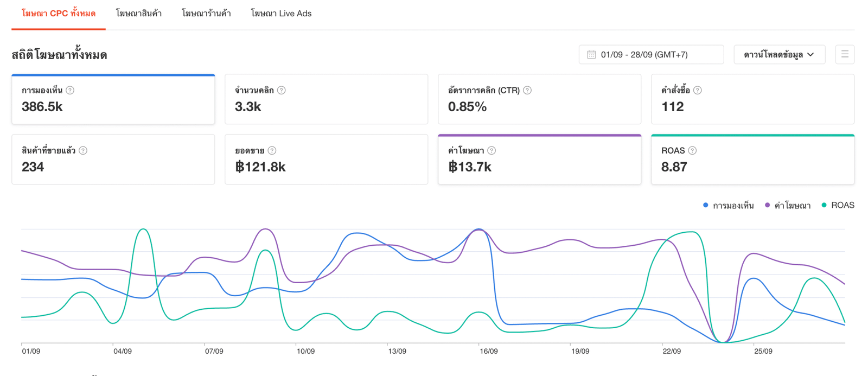This screenshot has height=376, width=868.
Task: Toggle the ค่าโฆษณา metric card
Action: tap(539, 160)
